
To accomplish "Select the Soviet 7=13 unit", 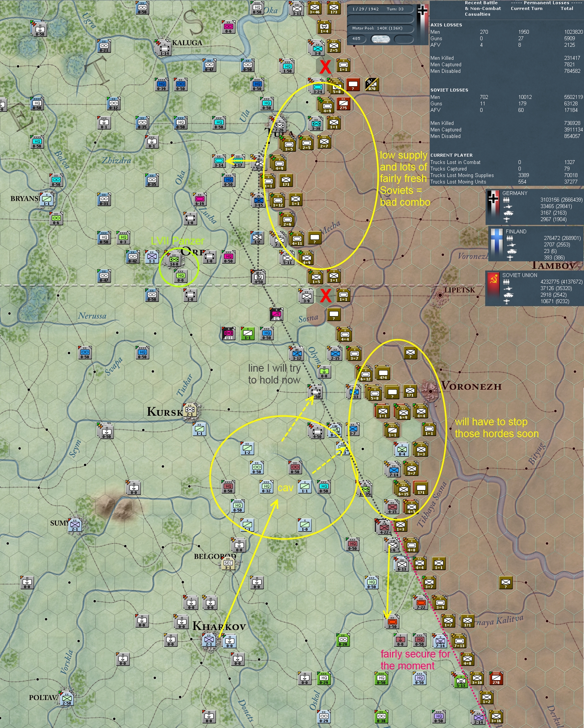I will point(459,641).
